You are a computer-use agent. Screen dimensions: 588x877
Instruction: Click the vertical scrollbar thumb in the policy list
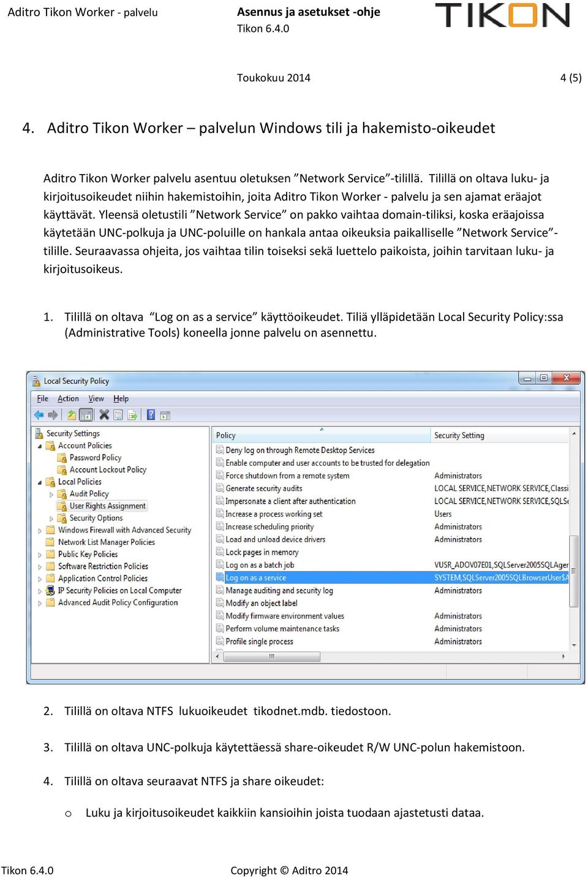574,571
